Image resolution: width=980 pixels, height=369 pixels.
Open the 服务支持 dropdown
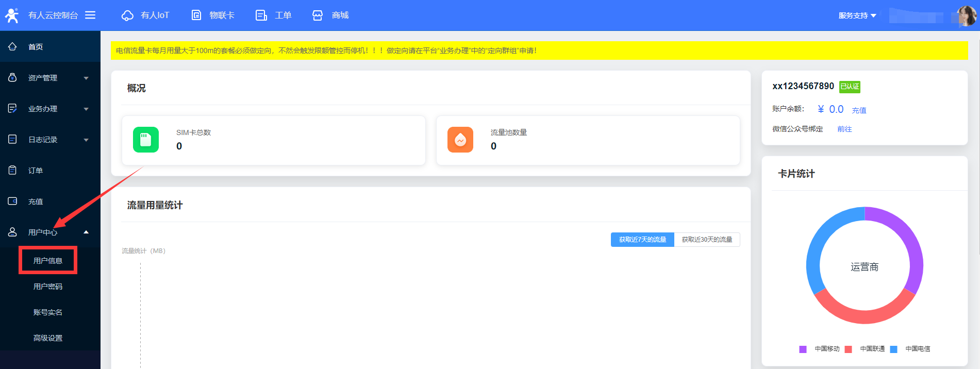[x=857, y=15]
